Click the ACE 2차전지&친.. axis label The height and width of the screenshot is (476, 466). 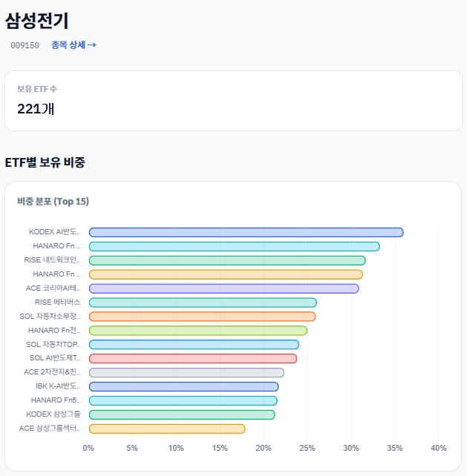pos(52,372)
